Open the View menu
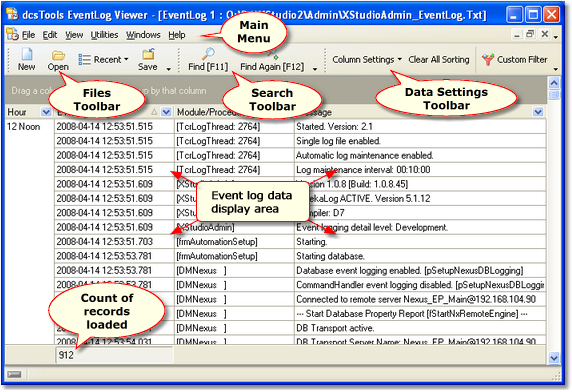Screen dimensions: 572x392 coord(74,35)
